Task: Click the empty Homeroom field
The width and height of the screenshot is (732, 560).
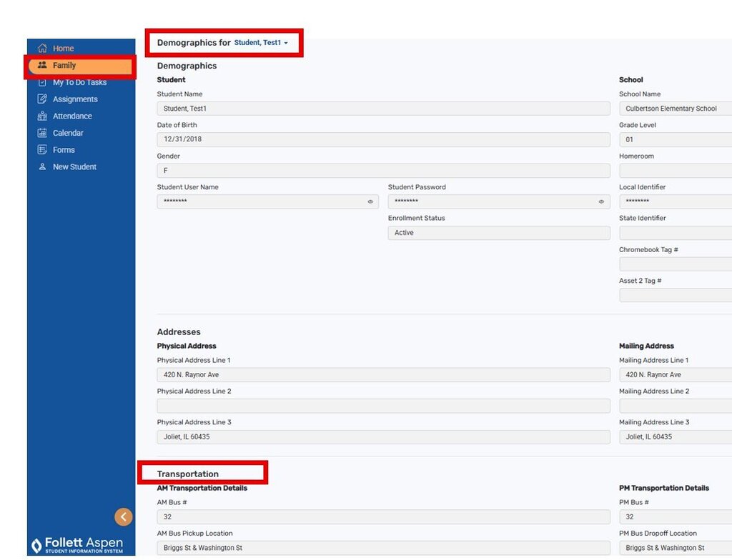Action: coord(676,170)
